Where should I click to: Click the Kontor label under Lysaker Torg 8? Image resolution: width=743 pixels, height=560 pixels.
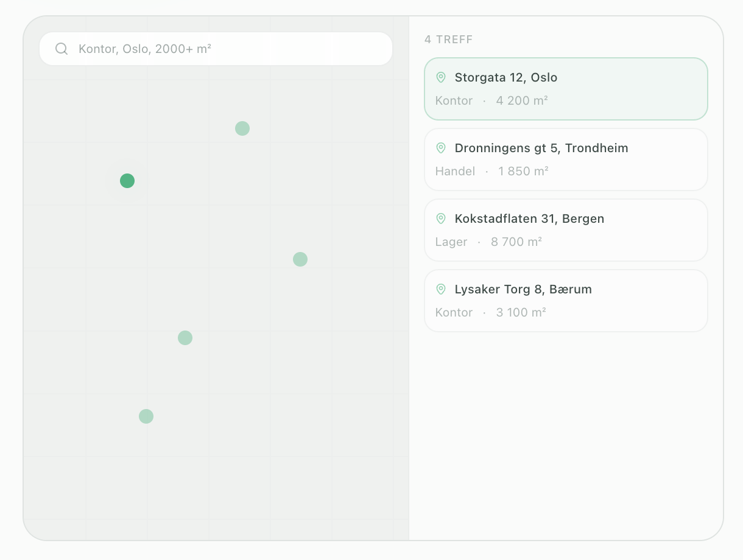click(454, 312)
